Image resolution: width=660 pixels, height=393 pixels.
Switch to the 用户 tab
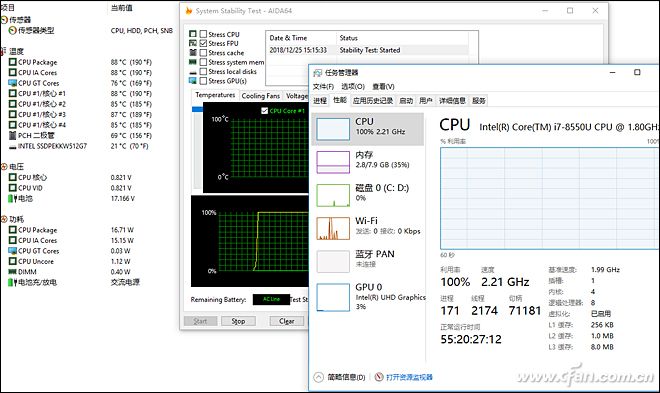pyautogui.click(x=426, y=101)
